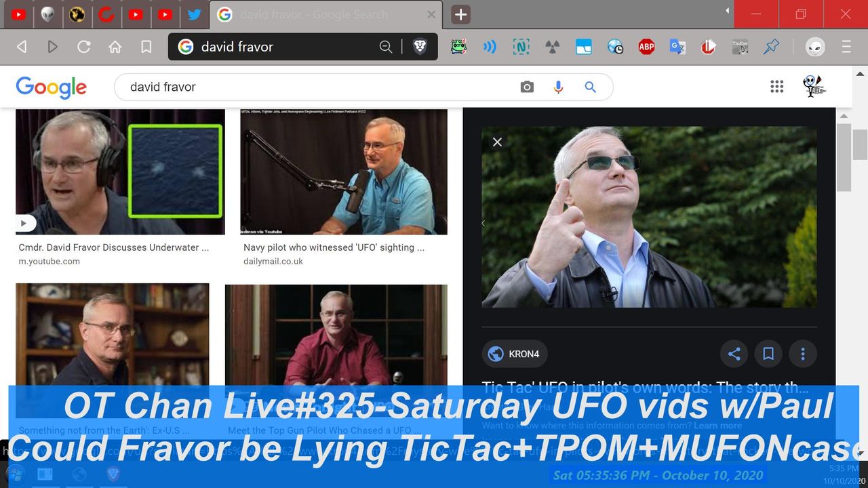Click the Brave Shields lion icon
The width and height of the screenshot is (868, 488).
click(420, 47)
